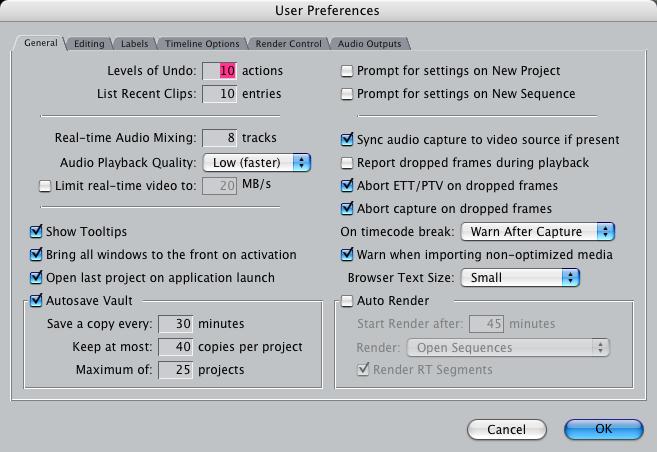Expand the Browser Text Size dropdown
The image size is (657, 452).
[520, 278]
